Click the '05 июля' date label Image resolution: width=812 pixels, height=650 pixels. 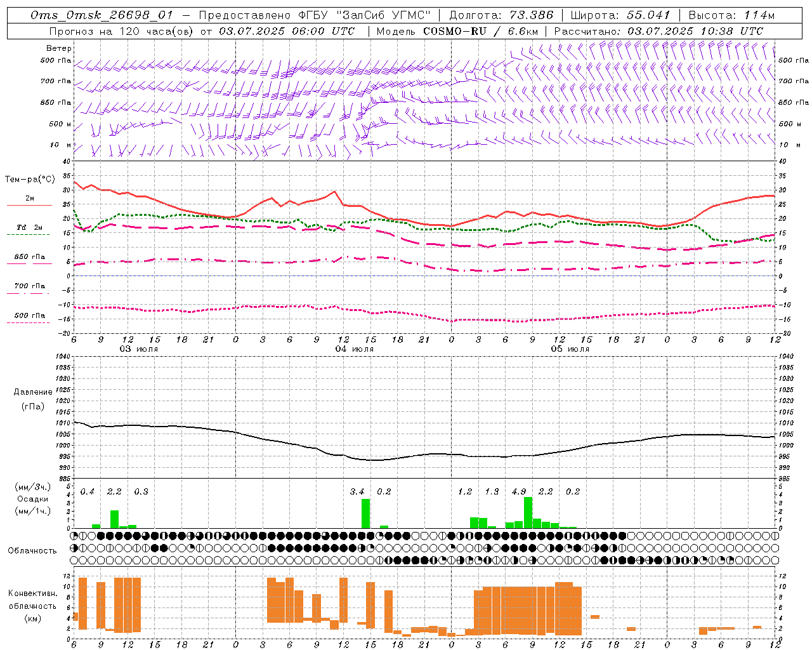(570, 349)
